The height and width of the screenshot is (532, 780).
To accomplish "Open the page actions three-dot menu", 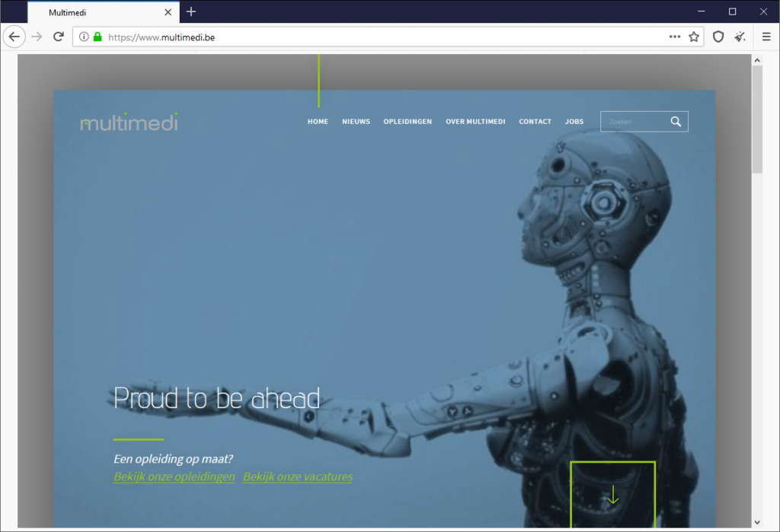I will coord(675,37).
